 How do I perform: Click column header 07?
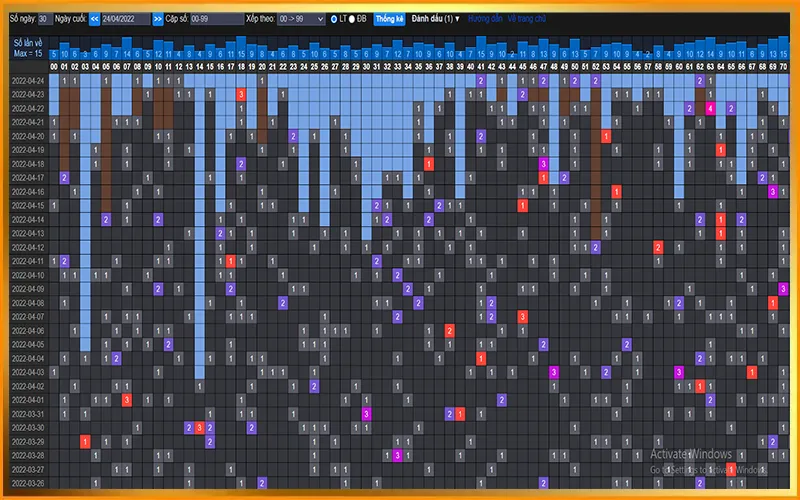127,66
